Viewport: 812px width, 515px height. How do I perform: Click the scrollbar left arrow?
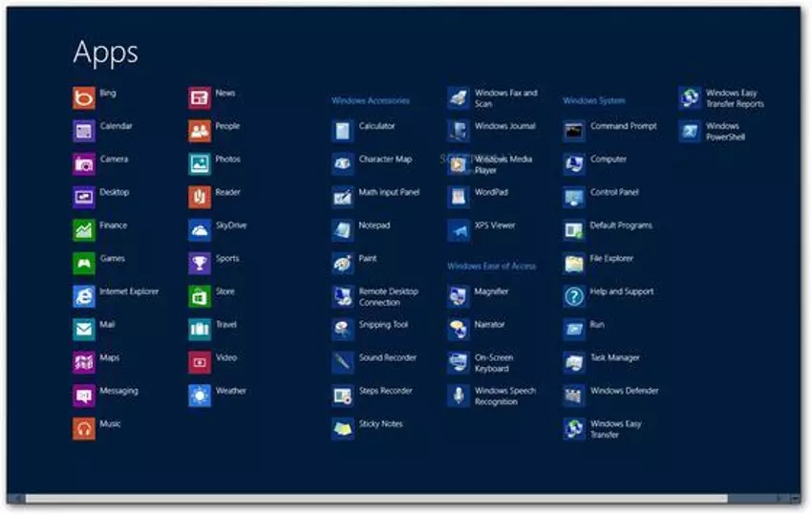[17, 499]
